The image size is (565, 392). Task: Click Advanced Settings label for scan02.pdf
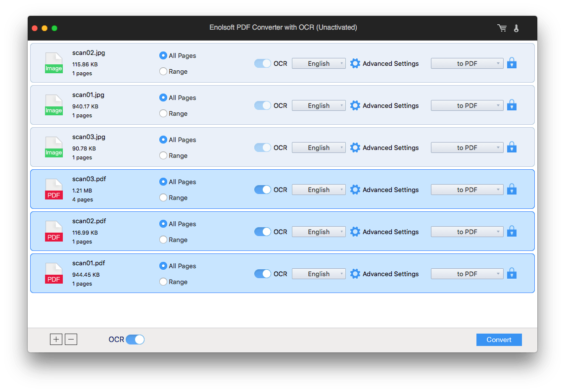tap(390, 232)
